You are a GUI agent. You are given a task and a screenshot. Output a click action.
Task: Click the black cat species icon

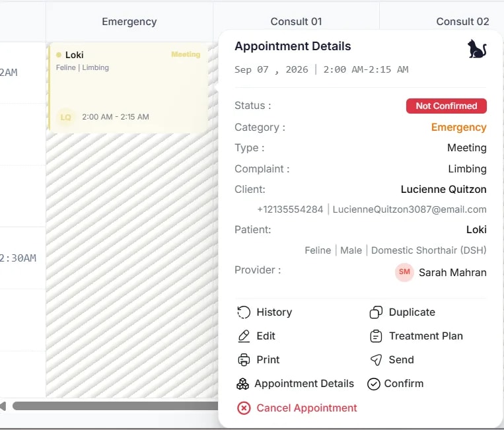click(x=477, y=49)
